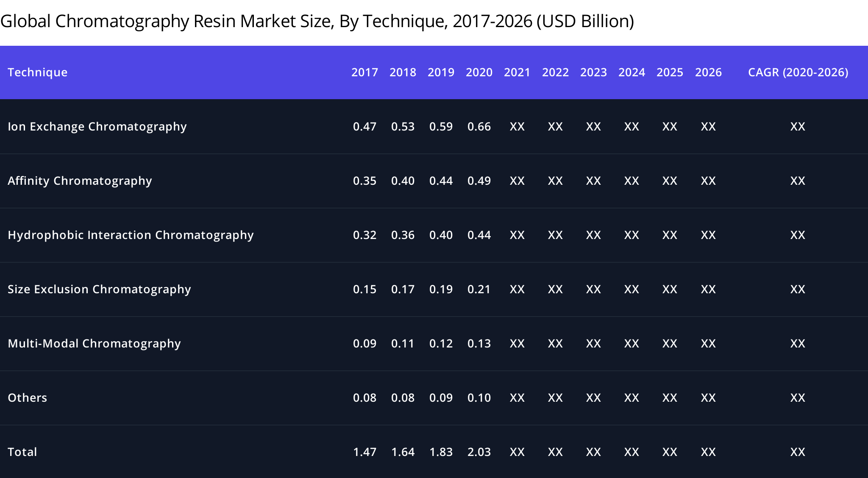Screen dimensions: 868x478
Task: Click Total row 2026 cell XX
Action: (708, 452)
